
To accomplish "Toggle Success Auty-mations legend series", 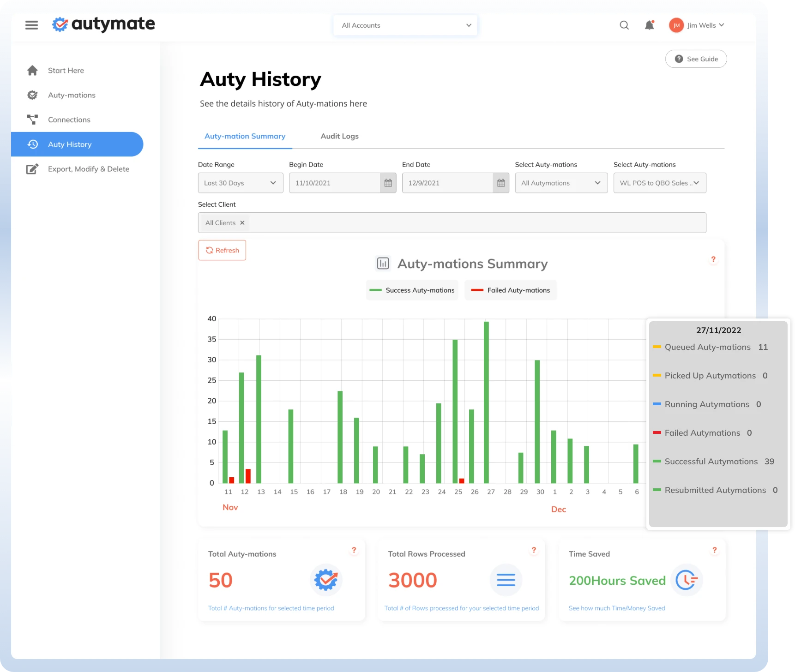I will point(412,290).
